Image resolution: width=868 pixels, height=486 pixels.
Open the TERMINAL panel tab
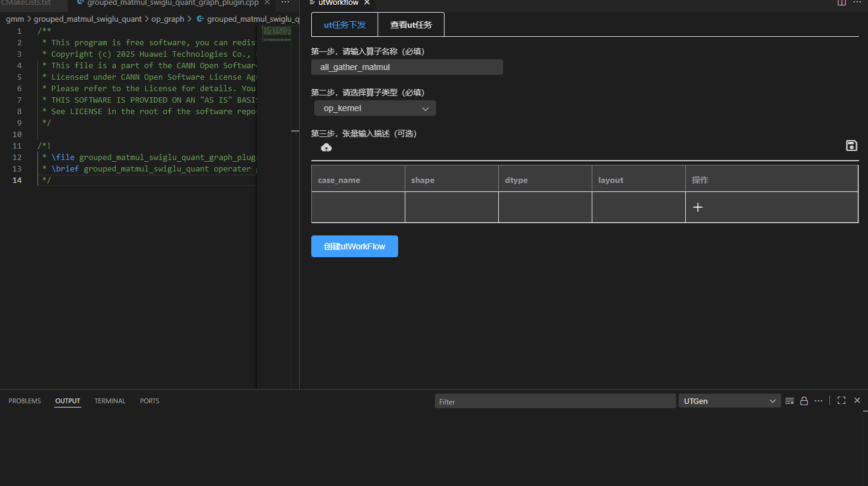[110, 401]
